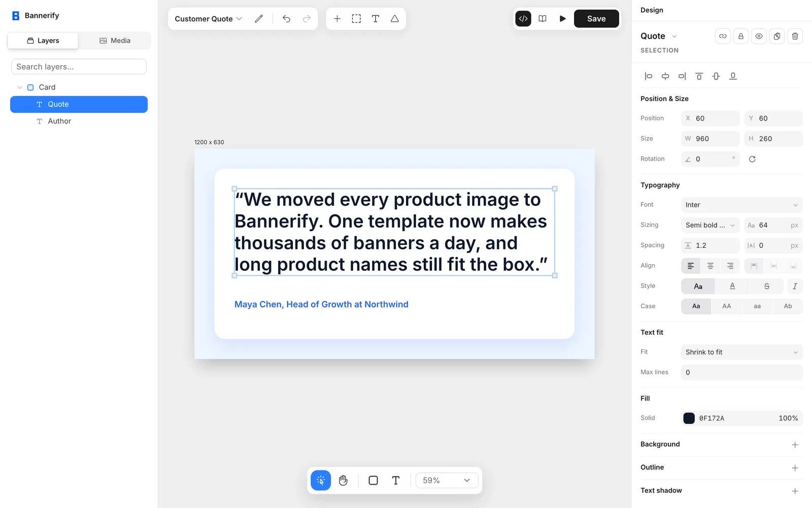Click the fill color swatch 0F172A
The image size is (812, 508).
689,418
